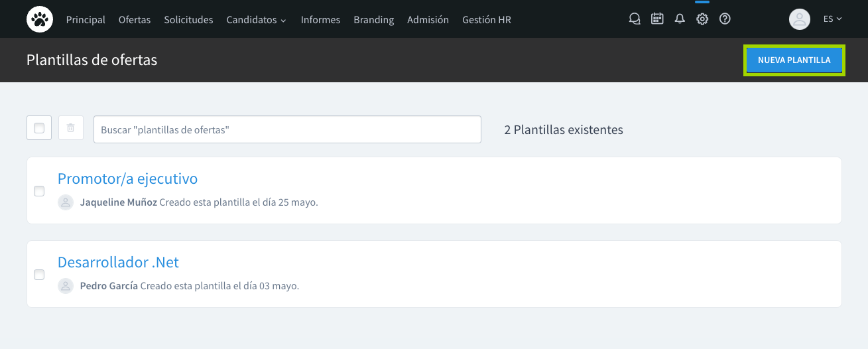Click the help question mark icon
This screenshot has width=868, height=349.
tap(725, 19)
